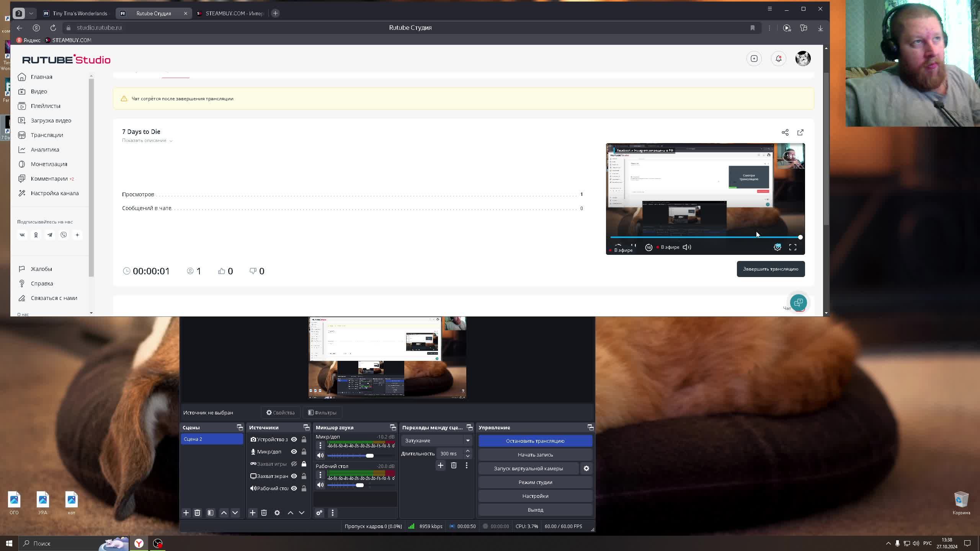Hide the Захват экрана source eye toggle
The width and height of the screenshot is (980, 551).
pyautogui.click(x=294, y=476)
